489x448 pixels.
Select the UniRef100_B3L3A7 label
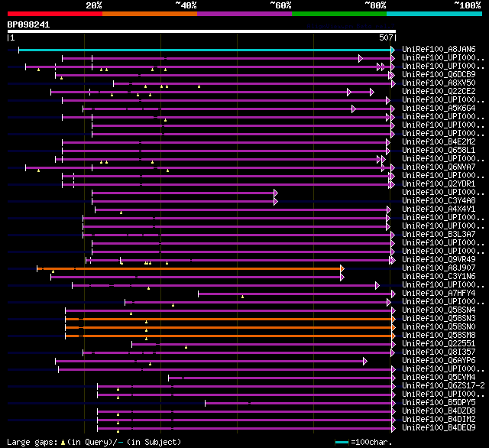point(439,235)
